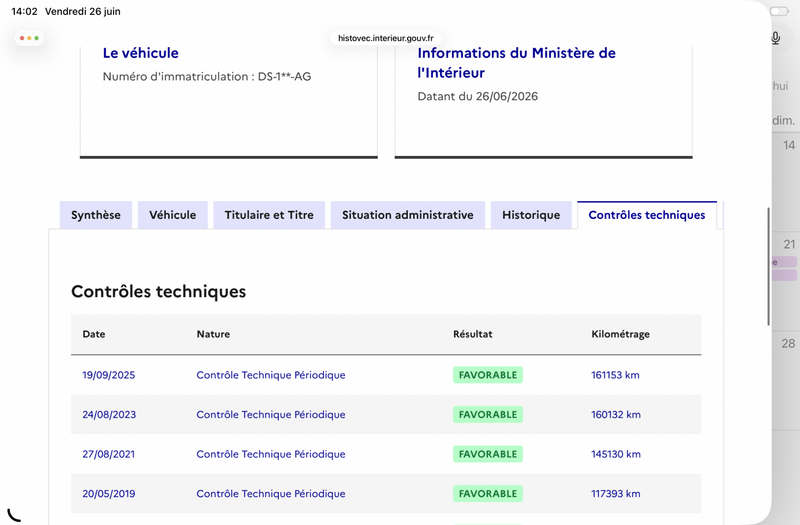
Task: Click FAVORABLE badge in the 27/08/2021 row
Action: pos(488,454)
